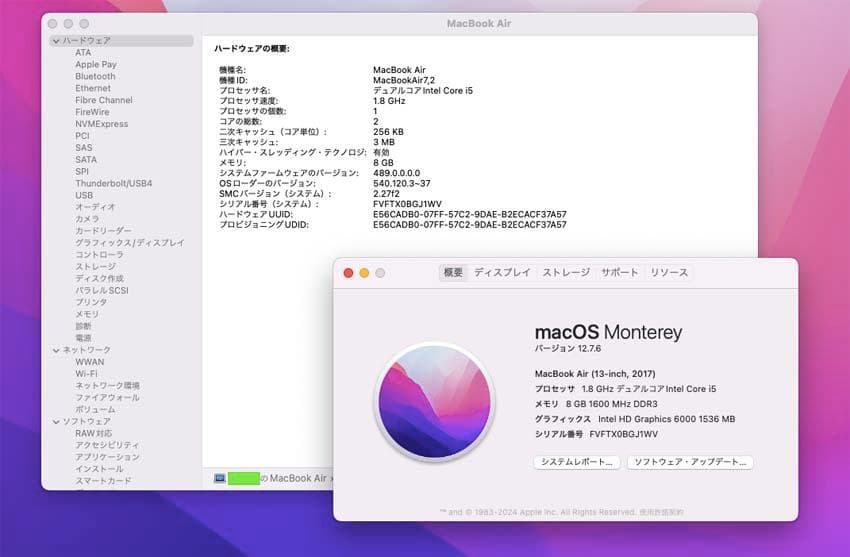Screen dimensions: 850x557
Task: Open Thunderbolt/USB4 in the sidebar
Action: point(113,184)
